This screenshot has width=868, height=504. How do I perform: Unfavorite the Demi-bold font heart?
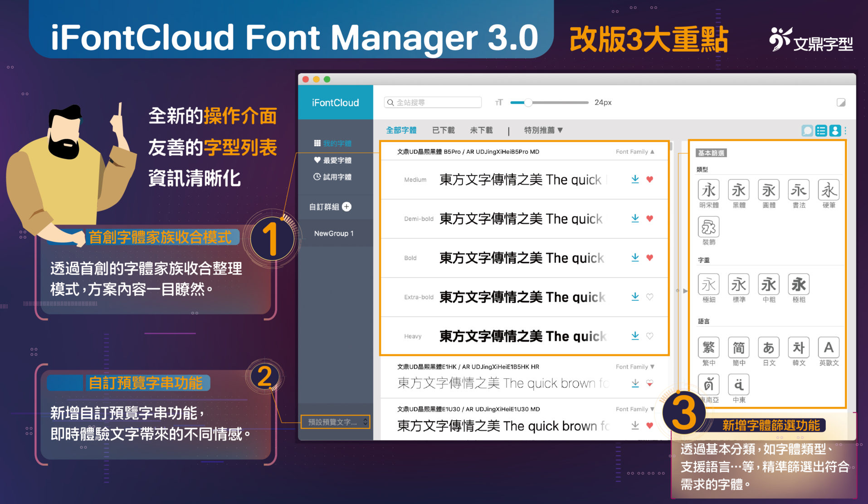coord(650,219)
